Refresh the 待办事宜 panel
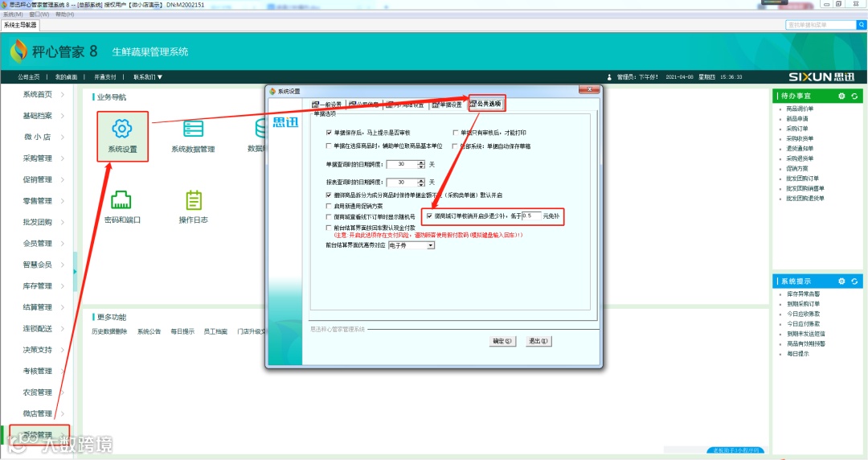This screenshot has height=460, width=868. click(x=854, y=96)
